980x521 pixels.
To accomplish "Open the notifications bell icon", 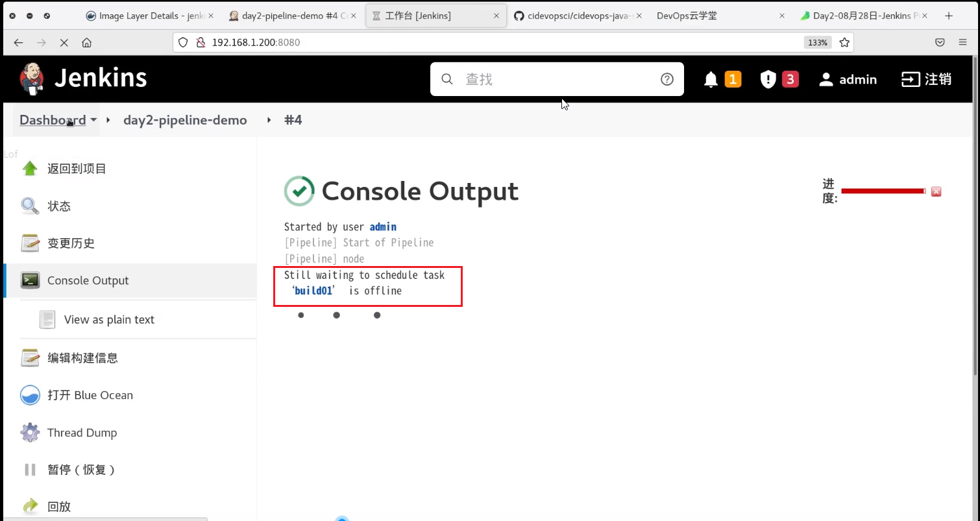I will click(x=711, y=79).
